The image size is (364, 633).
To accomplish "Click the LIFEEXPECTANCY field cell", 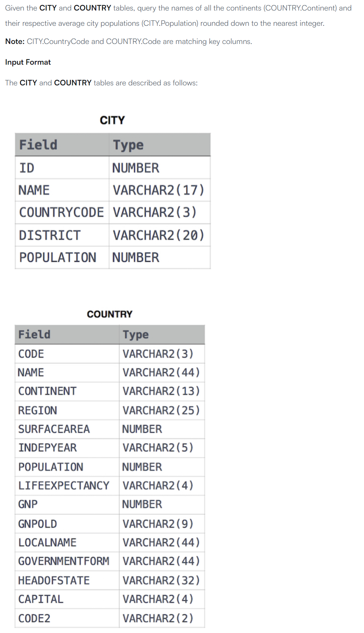I will (67, 486).
